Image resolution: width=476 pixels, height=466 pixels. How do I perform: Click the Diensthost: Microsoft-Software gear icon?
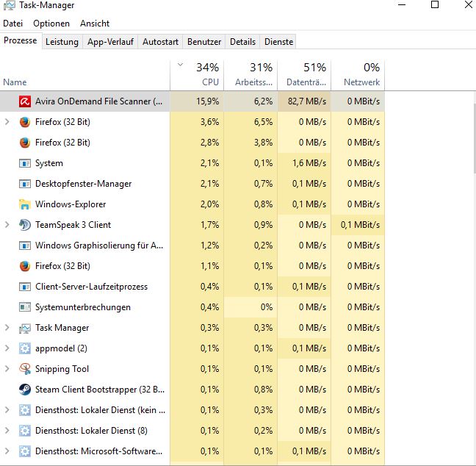(x=24, y=451)
